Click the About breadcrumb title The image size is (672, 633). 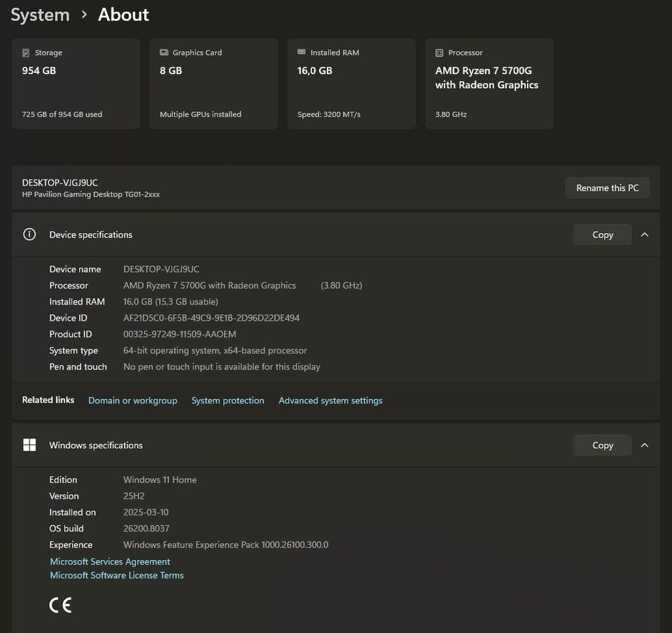(123, 15)
